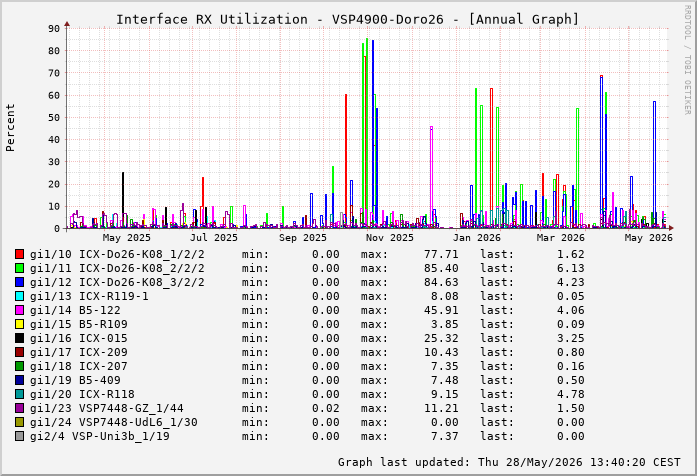Click the max value 84.63

(441, 282)
